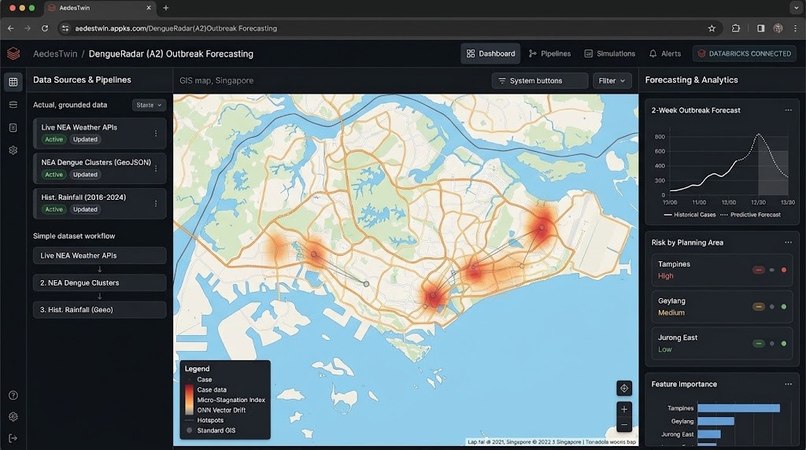Bookmark this page with the star icon

click(711, 28)
